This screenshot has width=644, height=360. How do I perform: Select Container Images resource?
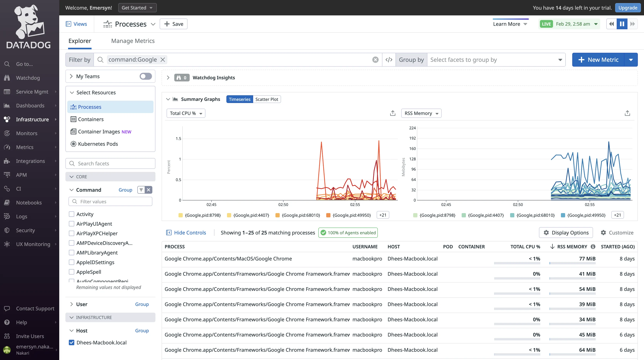pyautogui.click(x=110, y=132)
